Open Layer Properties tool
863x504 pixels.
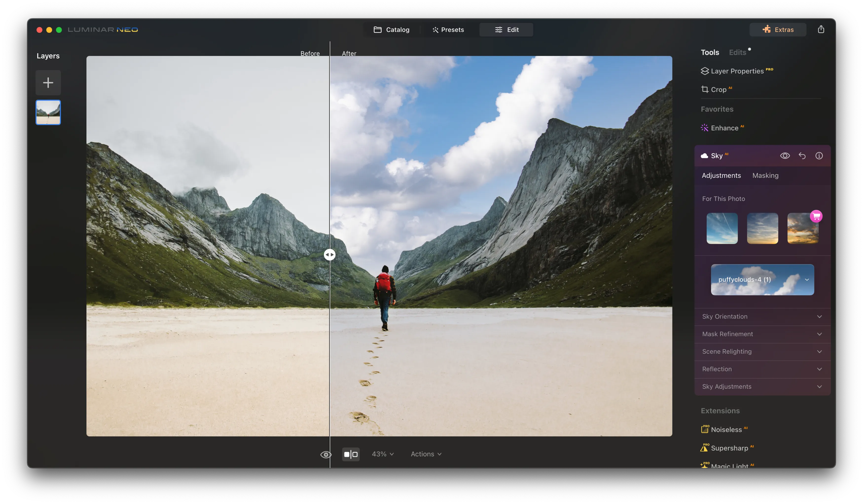click(737, 71)
